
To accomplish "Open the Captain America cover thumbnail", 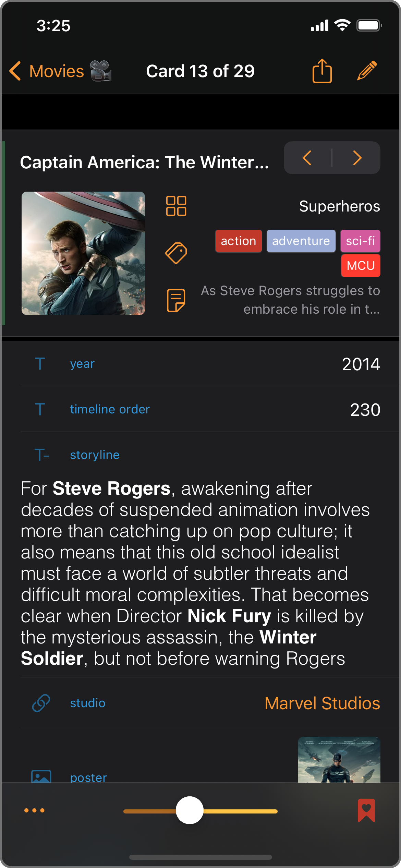I will coord(83,253).
